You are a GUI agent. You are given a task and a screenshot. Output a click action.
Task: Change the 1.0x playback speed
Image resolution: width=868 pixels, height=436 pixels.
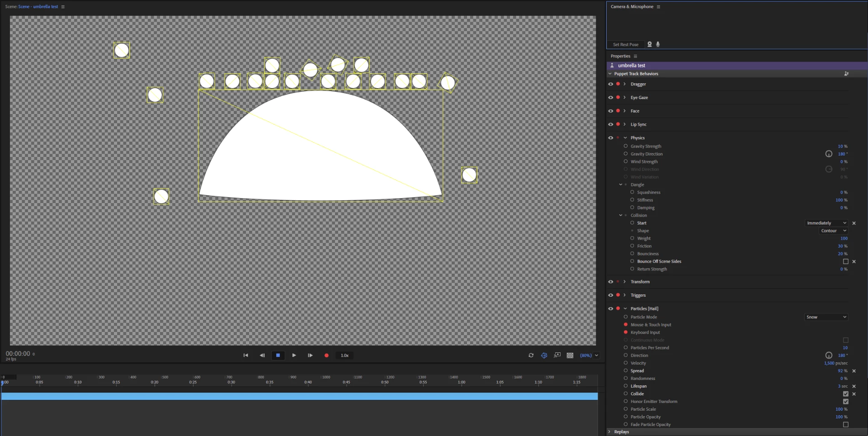click(344, 355)
